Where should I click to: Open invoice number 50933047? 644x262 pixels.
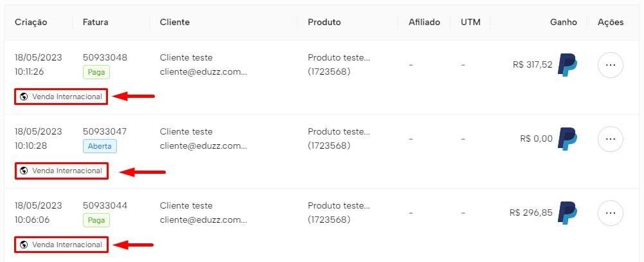[x=105, y=131]
